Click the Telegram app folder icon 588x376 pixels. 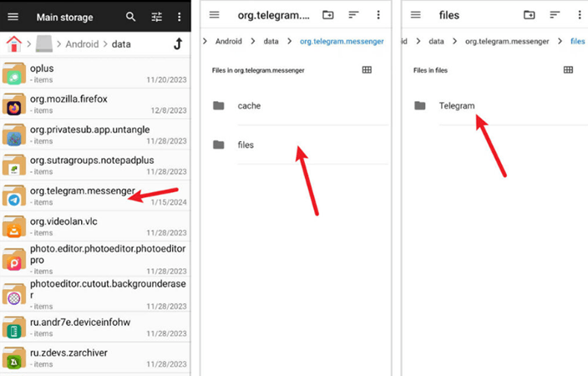tap(14, 196)
